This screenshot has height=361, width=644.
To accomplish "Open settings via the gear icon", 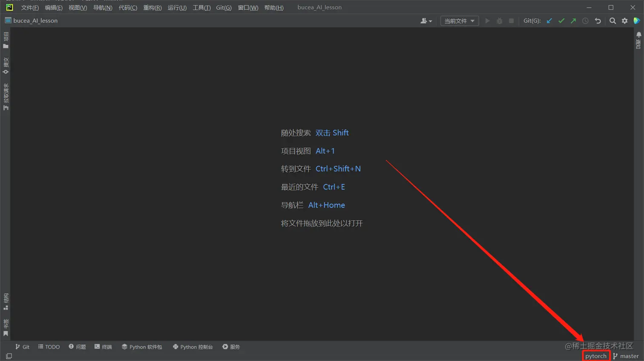I will 624,21.
